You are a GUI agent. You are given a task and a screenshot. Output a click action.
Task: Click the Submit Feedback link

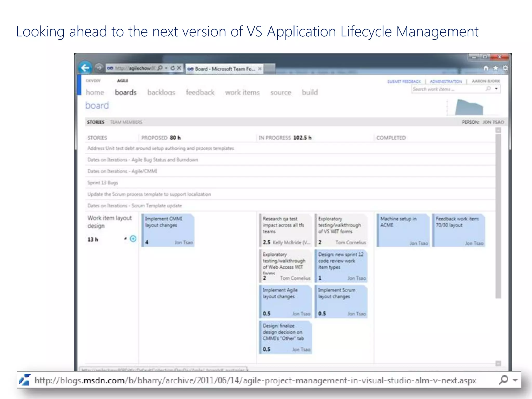click(x=404, y=82)
